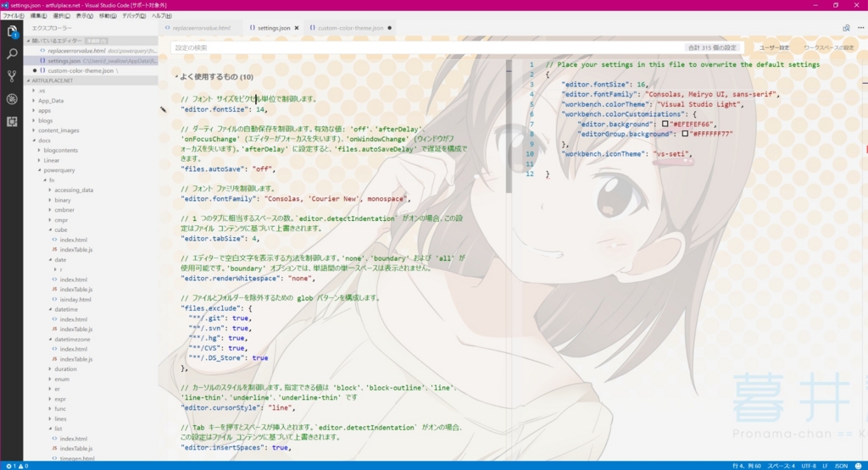Open the 表示(V) menu

(85, 15)
